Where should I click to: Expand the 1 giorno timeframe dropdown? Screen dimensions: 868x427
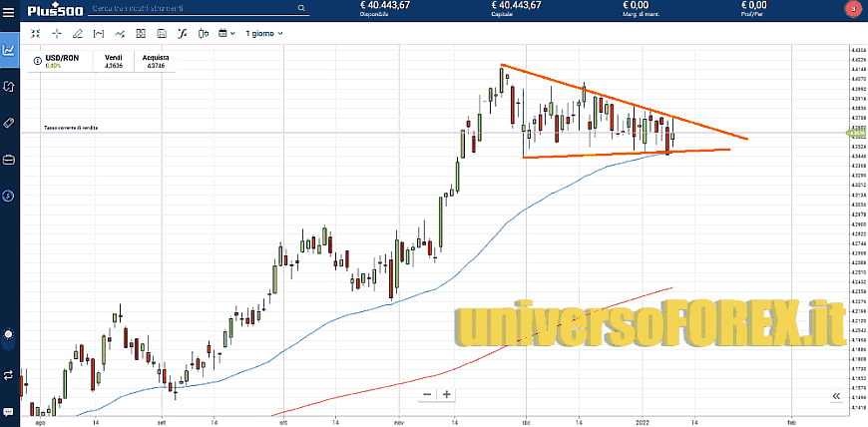tap(264, 33)
